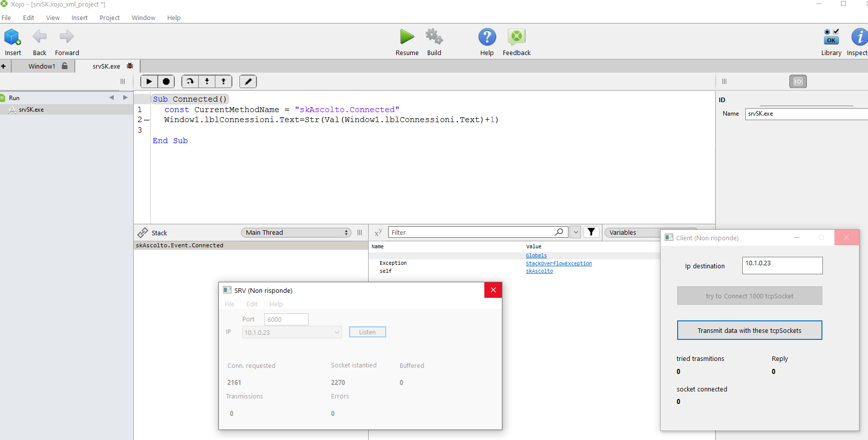Click the stack pane divider grip

tap(360, 233)
